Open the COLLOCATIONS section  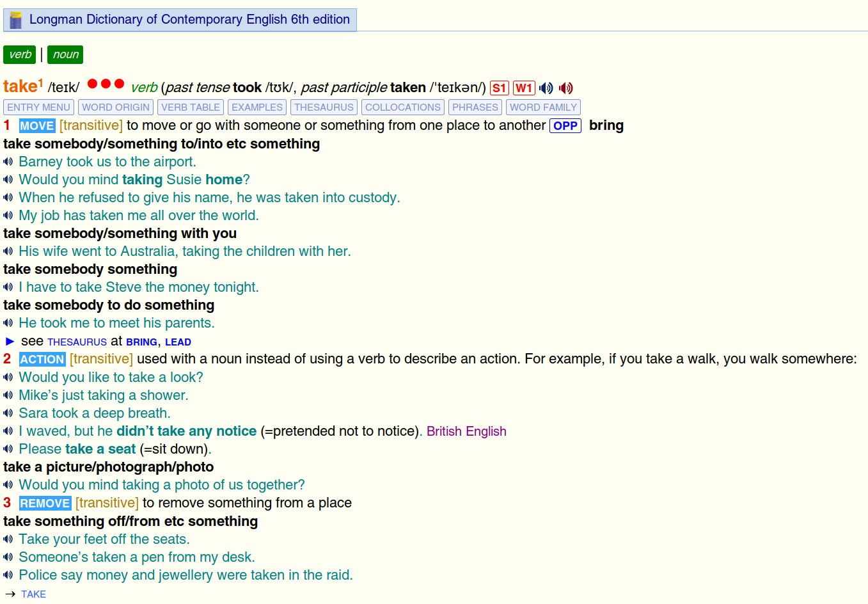coord(403,107)
